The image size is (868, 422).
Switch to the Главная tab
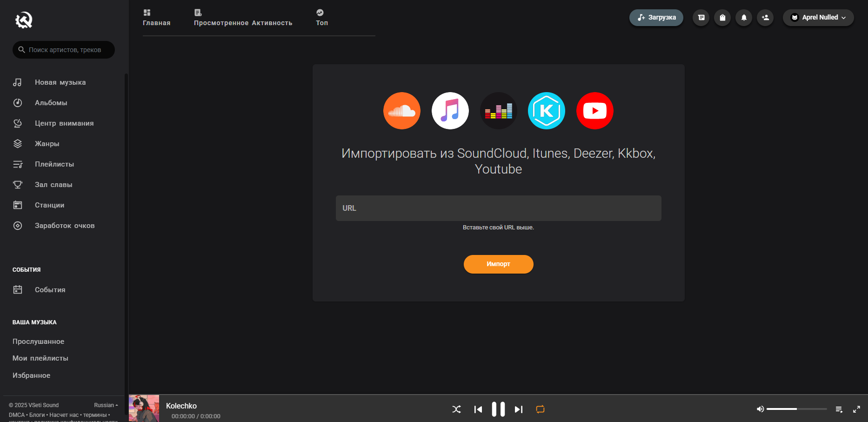pyautogui.click(x=156, y=18)
